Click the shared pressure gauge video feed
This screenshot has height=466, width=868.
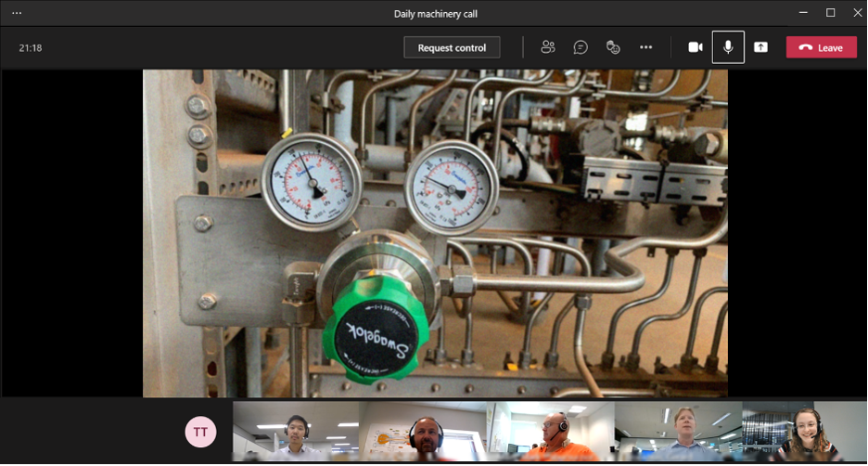pos(435,233)
